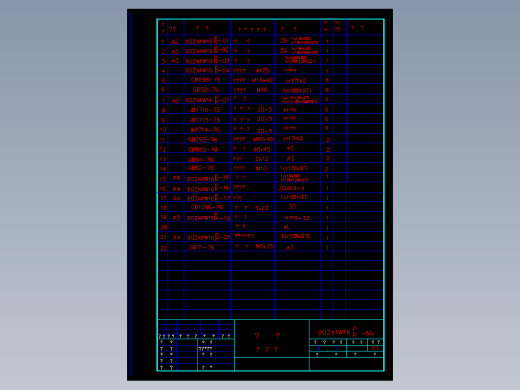Click the drawing code 80Z41W16-19
This screenshot has height=390, width=520.
pyautogui.click(x=208, y=217)
